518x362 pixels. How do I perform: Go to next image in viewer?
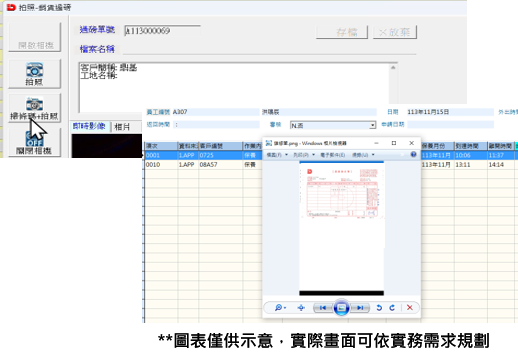coord(360,308)
